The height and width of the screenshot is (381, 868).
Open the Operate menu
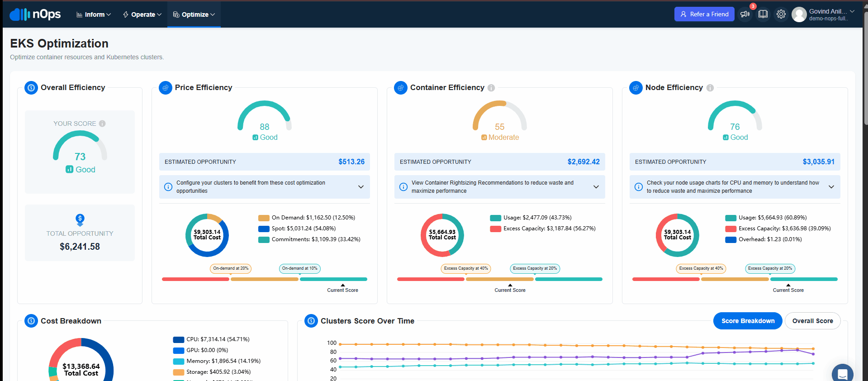(x=142, y=14)
